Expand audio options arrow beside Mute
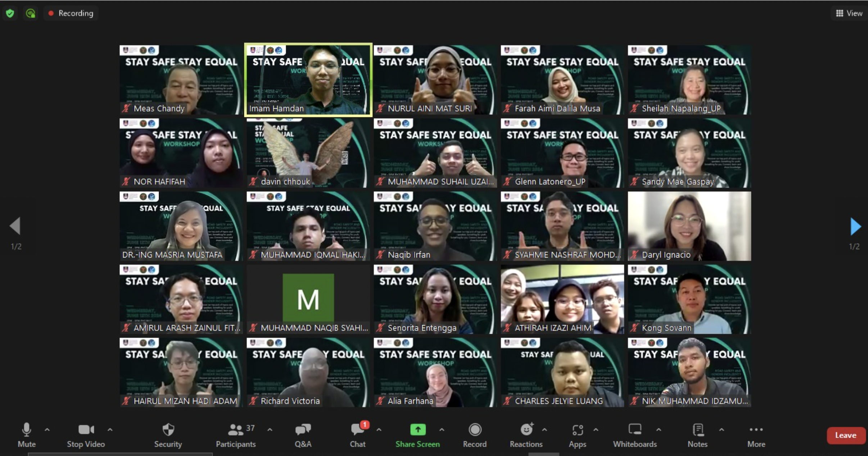868x456 pixels. pyautogui.click(x=47, y=429)
